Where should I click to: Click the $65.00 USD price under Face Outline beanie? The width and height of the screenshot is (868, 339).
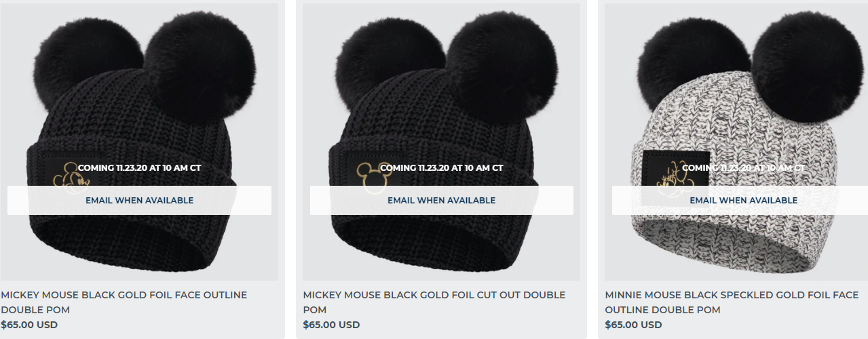[x=29, y=325]
